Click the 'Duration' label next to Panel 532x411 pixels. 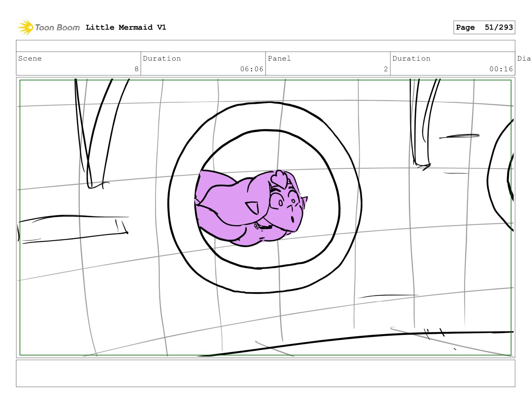tap(411, 58)
